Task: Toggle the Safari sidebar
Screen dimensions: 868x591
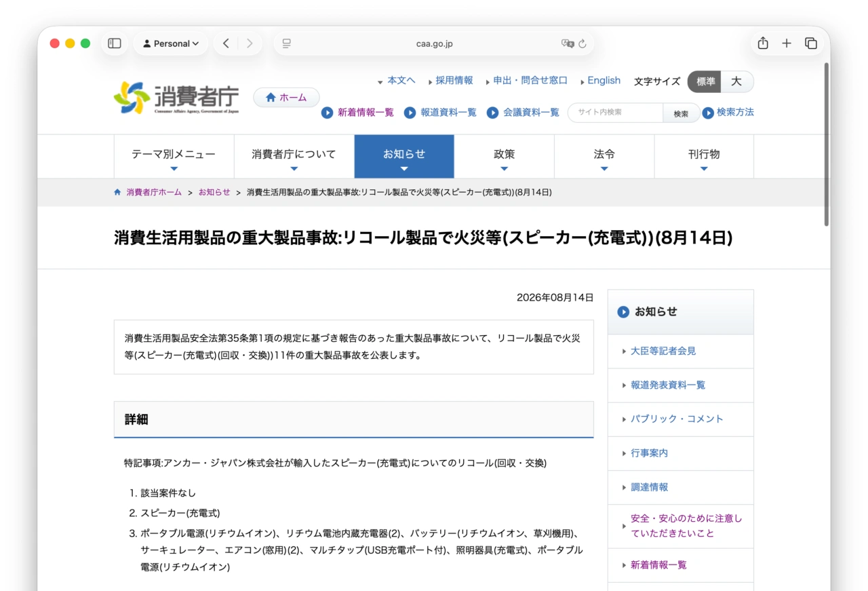Action: pyautogui.click(x=115, y=43)
